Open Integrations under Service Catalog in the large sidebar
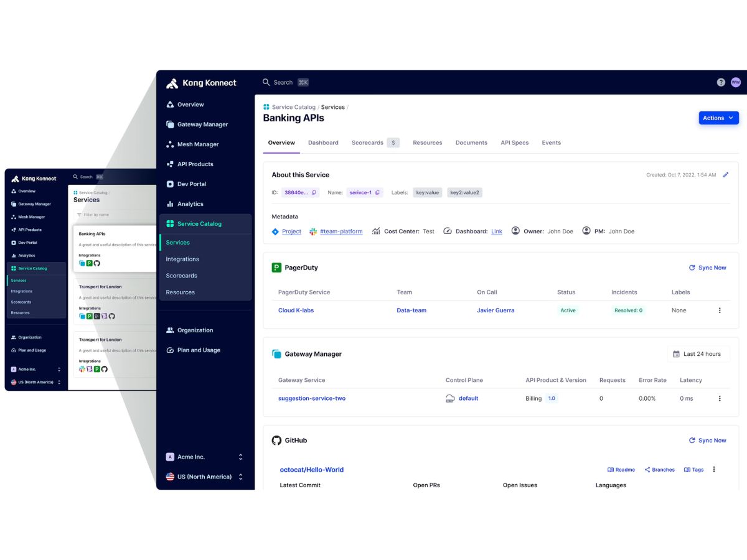This screenshot has width=747, height=560. 182,259
